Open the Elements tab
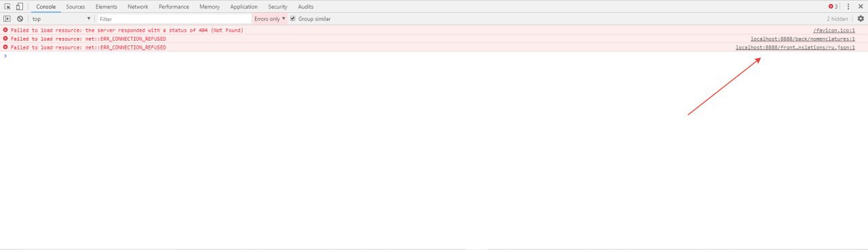This screenshot has width=868, height=250. point(106,7)
